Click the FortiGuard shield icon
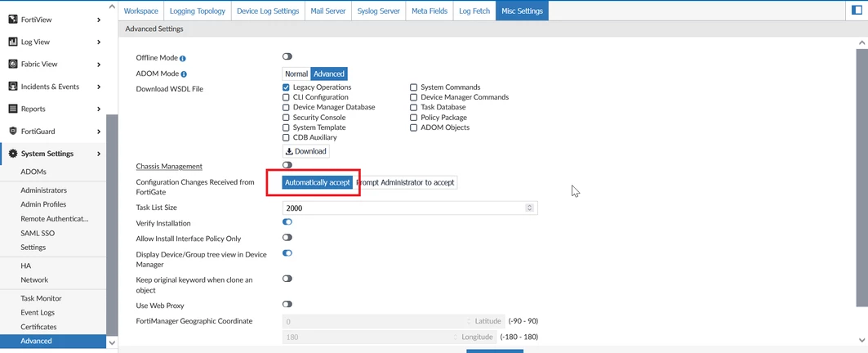The width and height of the screenshot is (868, 353). coord(13,132)
